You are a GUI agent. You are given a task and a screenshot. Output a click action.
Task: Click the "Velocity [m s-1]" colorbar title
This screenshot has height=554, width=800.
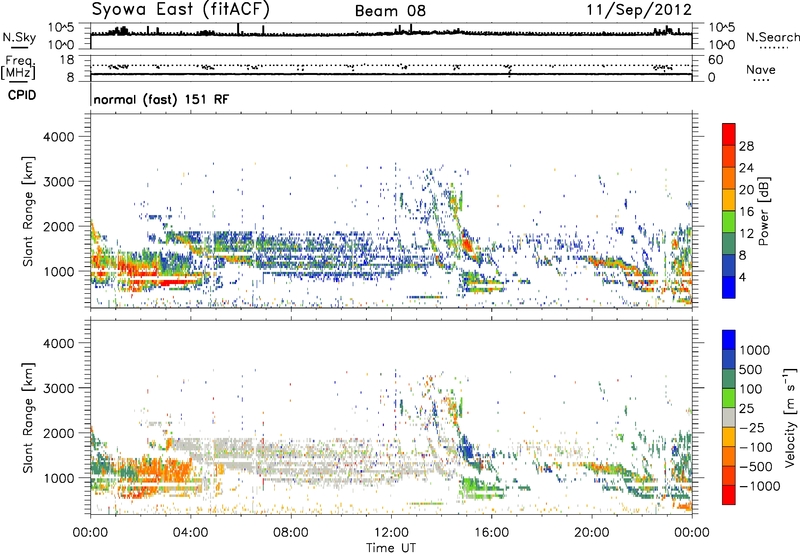pos(790,417)
